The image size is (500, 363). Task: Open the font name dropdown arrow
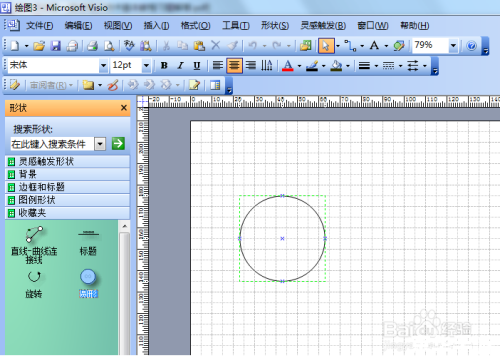[x=103, y=65]
